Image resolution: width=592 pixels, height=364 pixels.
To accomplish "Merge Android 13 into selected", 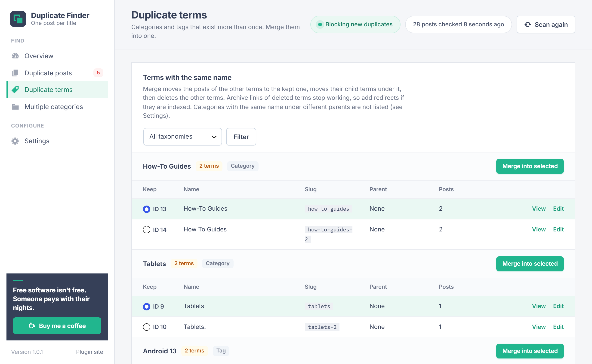I will [530, 351].
